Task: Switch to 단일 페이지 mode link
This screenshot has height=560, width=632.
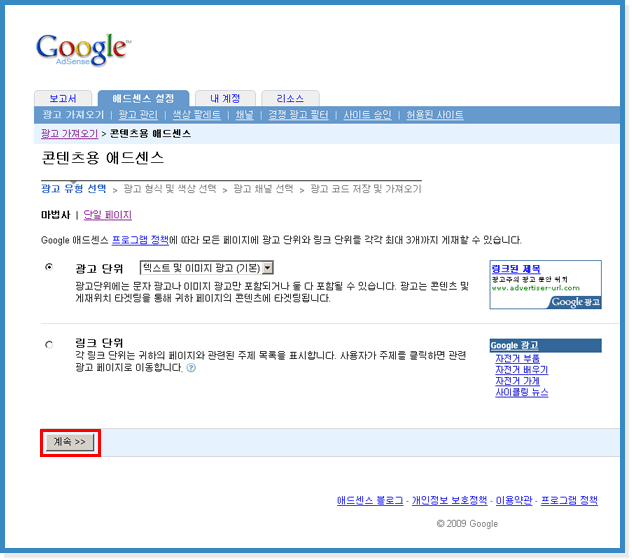Action: click(x=107, y=215)
